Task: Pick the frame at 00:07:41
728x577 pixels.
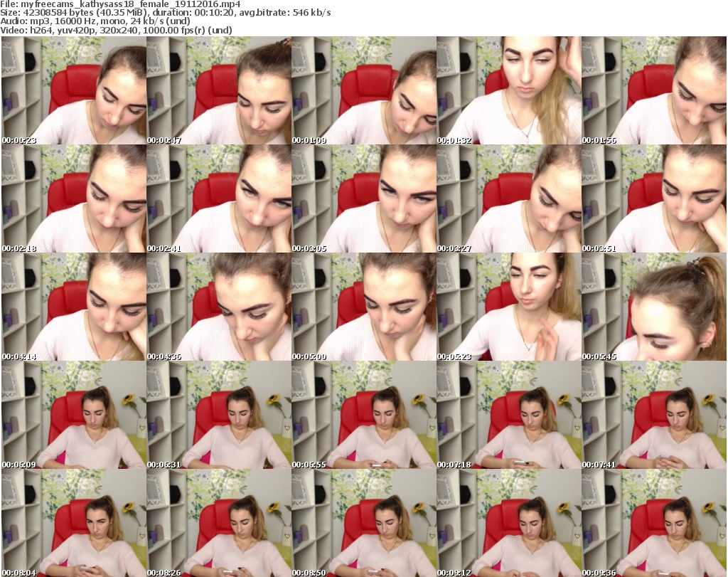Action: 654,415
